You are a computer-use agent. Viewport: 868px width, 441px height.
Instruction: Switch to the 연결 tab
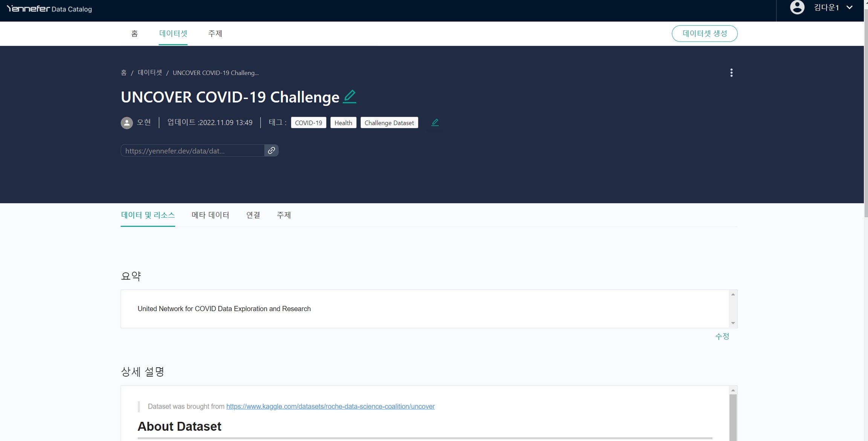coord(253,215)
